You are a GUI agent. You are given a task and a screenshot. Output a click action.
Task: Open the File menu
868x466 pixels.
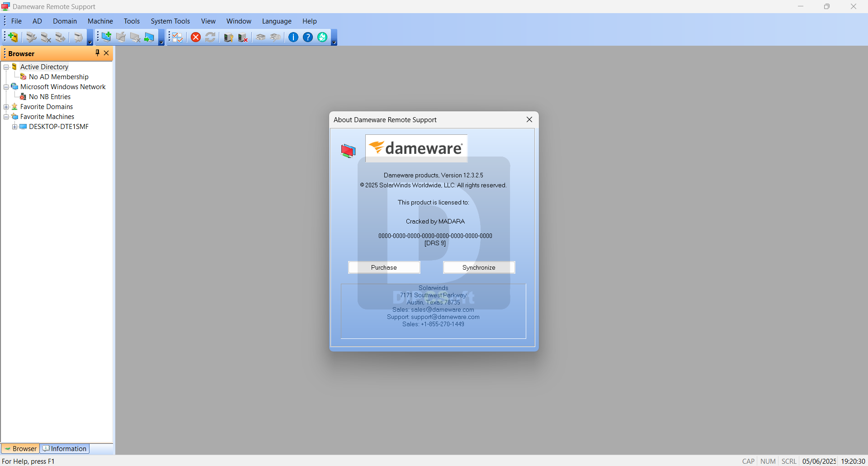pos(16,21)
